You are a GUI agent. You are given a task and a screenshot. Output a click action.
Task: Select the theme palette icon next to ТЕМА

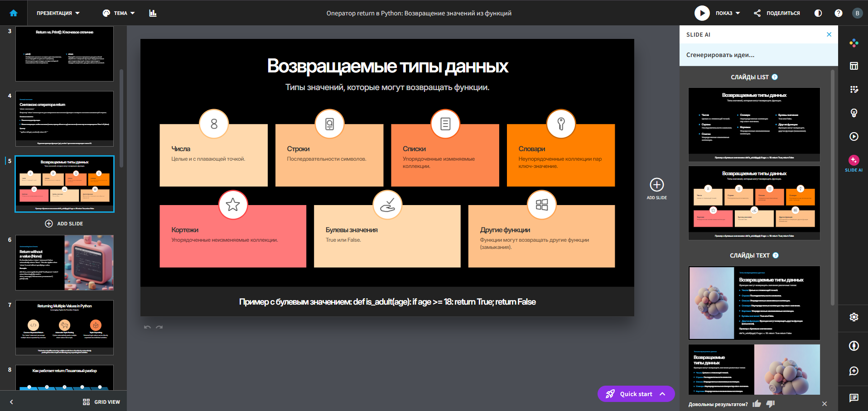pos(105,13)
